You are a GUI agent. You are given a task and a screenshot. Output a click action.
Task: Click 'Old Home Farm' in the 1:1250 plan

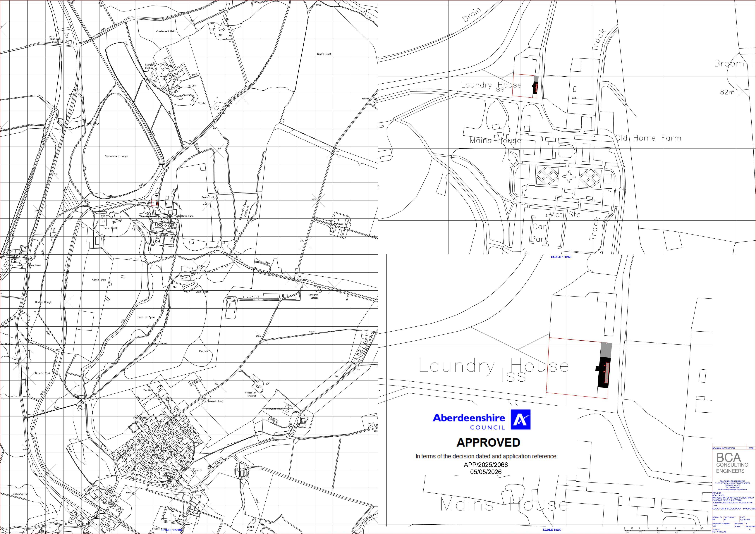[x=648, y=138]
